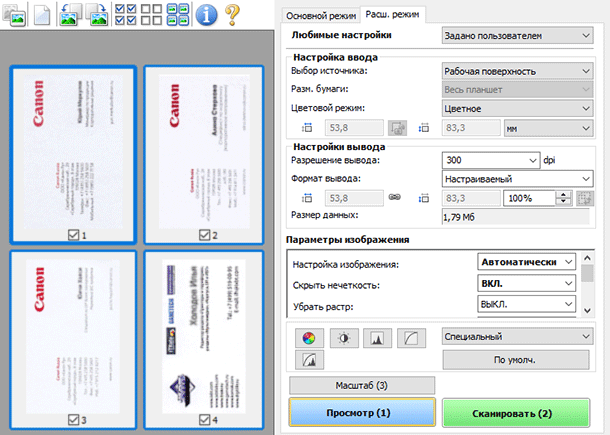Click the Просмотр (1) button

coord(362,413)
